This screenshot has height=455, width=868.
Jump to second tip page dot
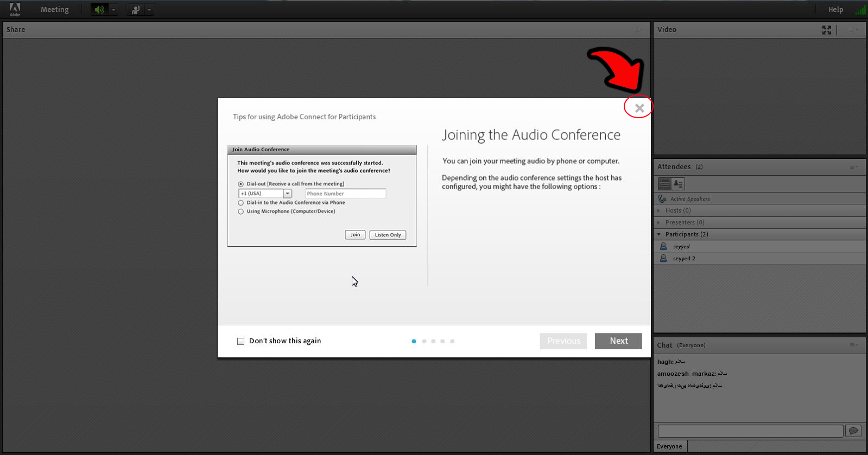pos(424,341)
